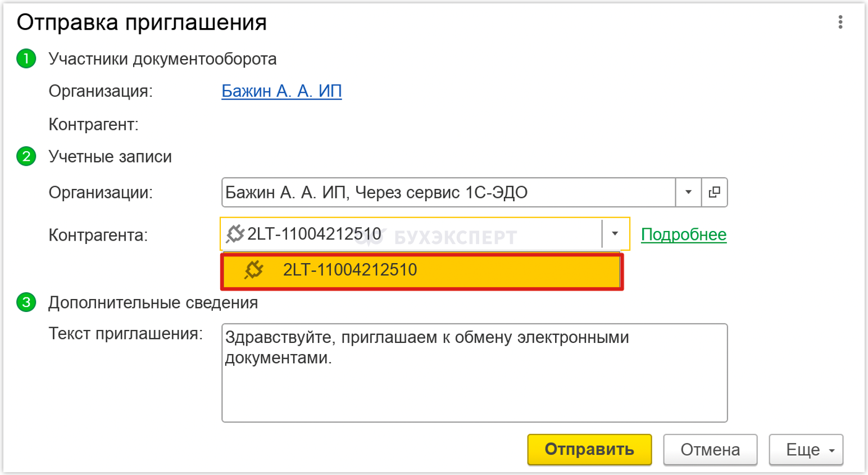Open the three-dot options menu
The height and width of the screenshot is (475, 868).
pos(840,22)
